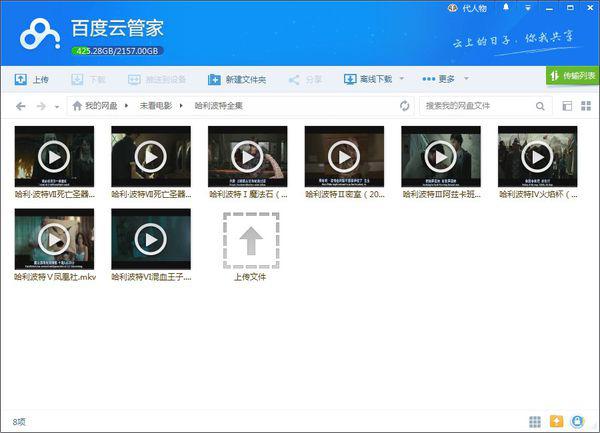The width and height of the screenshot is (600, 433).
Task: Navigate to 未看电影 breadcrumb folder
Action: [155, 105]
